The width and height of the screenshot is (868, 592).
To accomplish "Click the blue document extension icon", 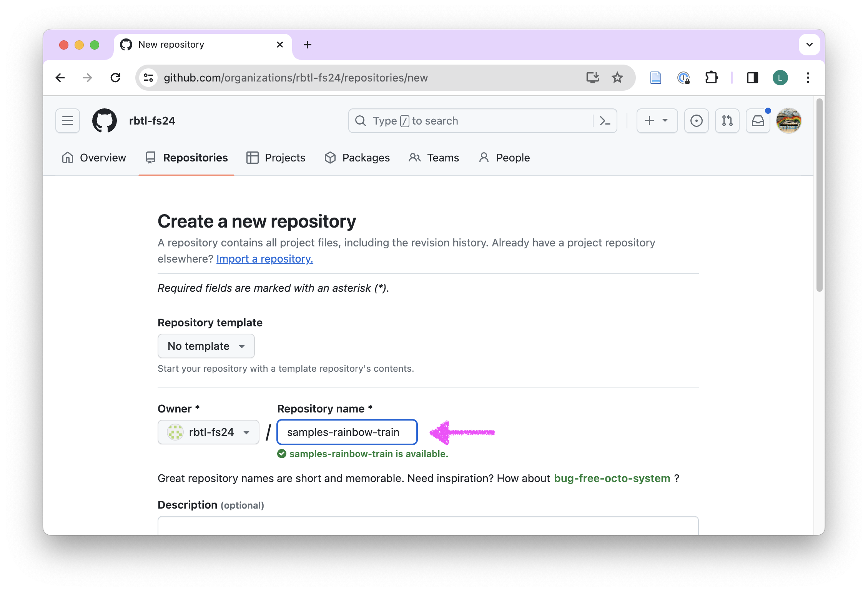I will point(655,78).
